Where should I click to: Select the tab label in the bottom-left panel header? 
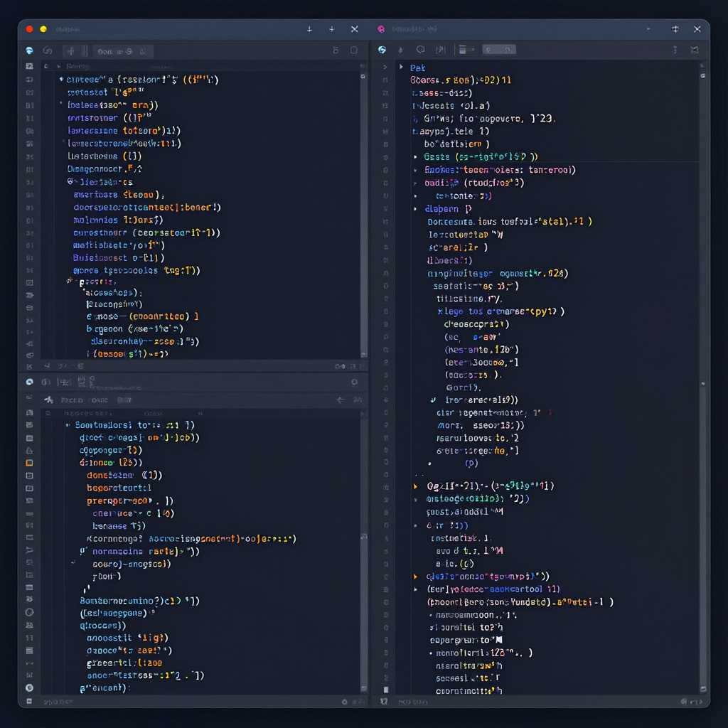pos(85,400)
